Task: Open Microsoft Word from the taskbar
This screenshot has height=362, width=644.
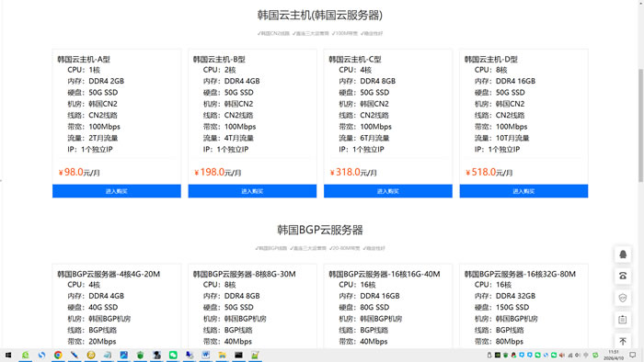Action: tap(206, 355)
